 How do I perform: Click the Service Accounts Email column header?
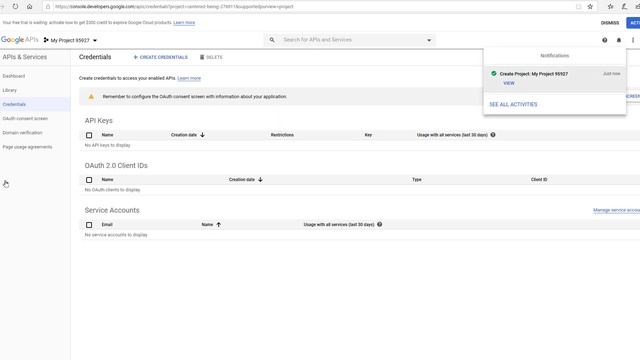tap(107, 224)
